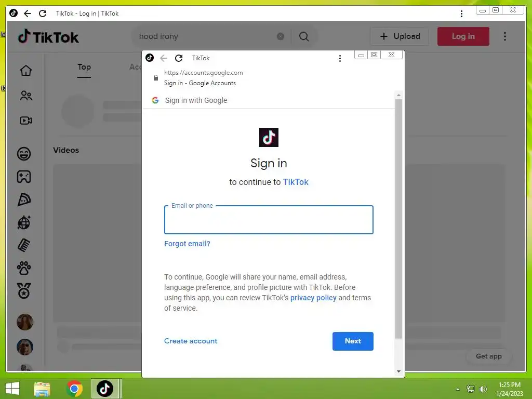Select the comb beauty category icon
Screen dimensions: 532x399
tap(24, 245)
